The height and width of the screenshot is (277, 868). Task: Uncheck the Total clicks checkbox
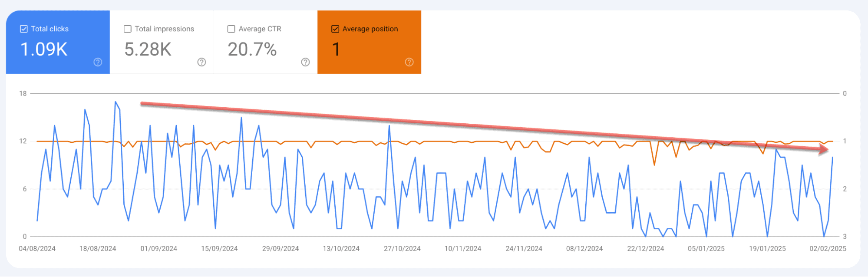24,29
